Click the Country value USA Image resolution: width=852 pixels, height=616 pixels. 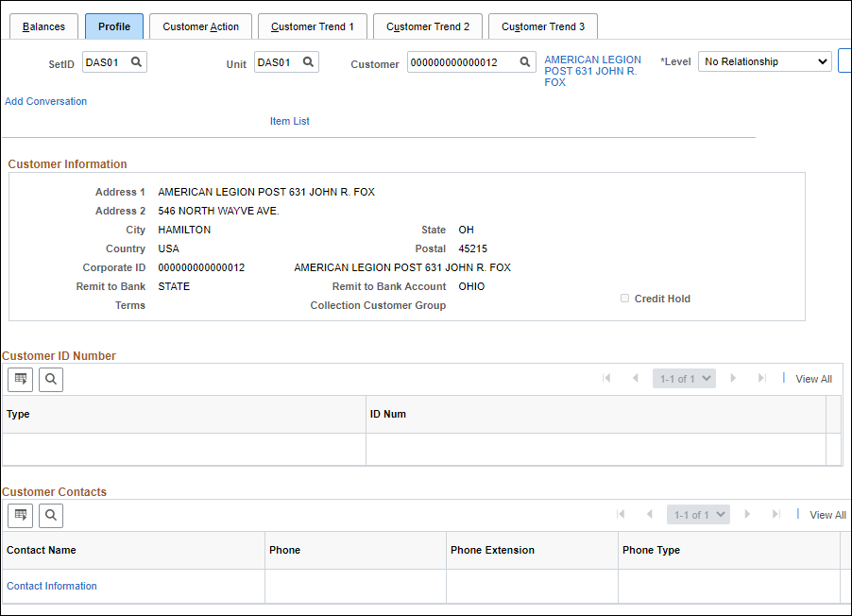click(x=168, y=249)
